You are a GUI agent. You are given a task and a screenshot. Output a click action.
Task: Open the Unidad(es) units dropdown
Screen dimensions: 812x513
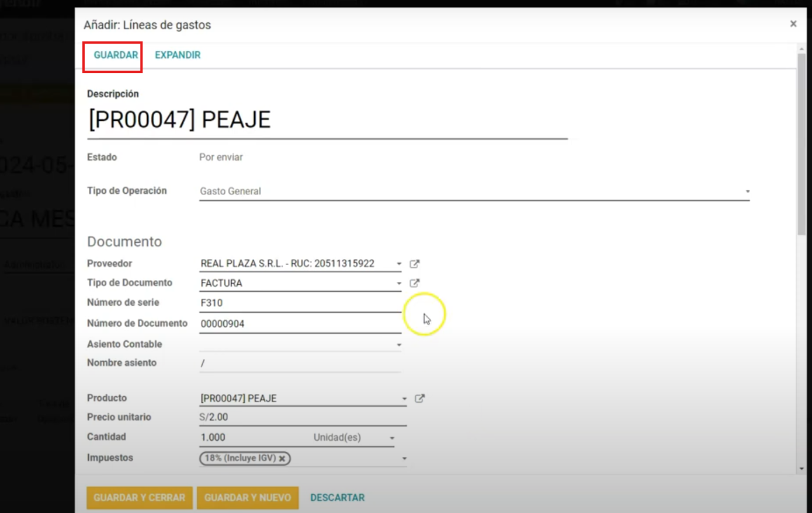tap(391, 437)
